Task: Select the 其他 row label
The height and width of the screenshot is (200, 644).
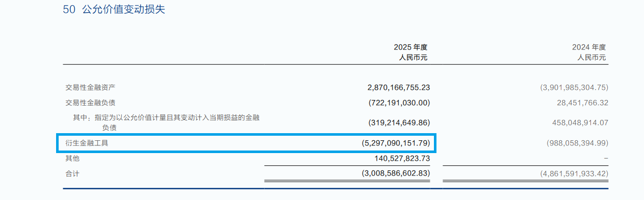Action: tap(72, 159)
